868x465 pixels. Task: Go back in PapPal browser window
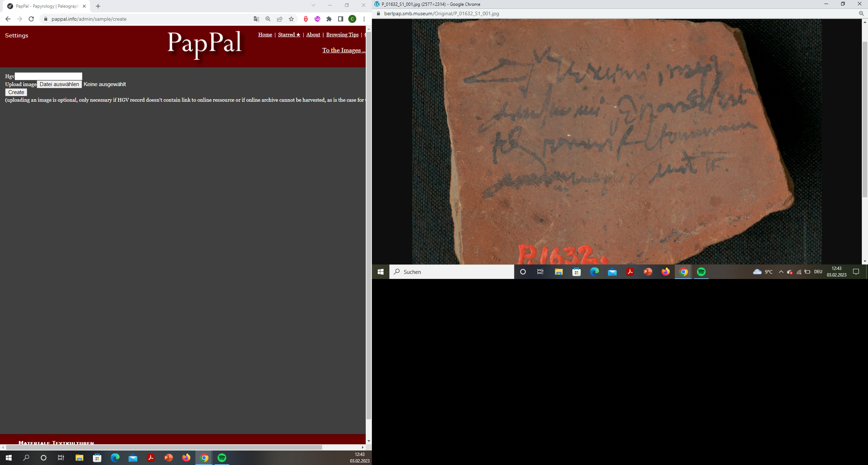point(8,19)
